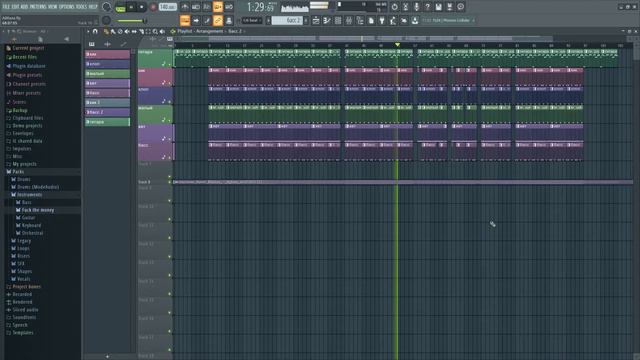Select the playlist zoom magnifier tool
The height and width of the screenshot is (360, 640).
tap(155, 31)
